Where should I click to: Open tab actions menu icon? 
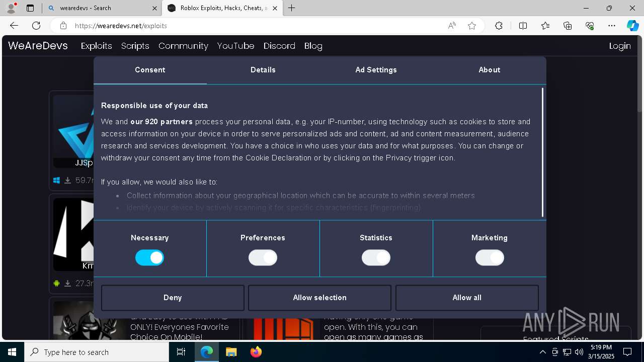click(30, 8)
